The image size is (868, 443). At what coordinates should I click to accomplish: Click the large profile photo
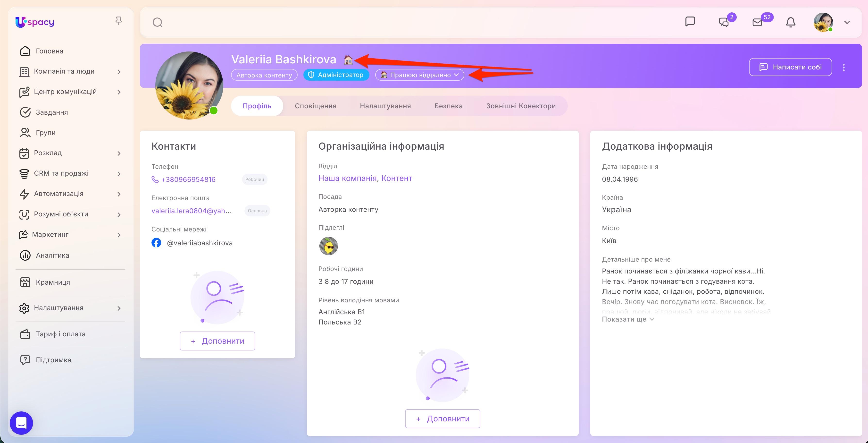(x=189, y=85)
